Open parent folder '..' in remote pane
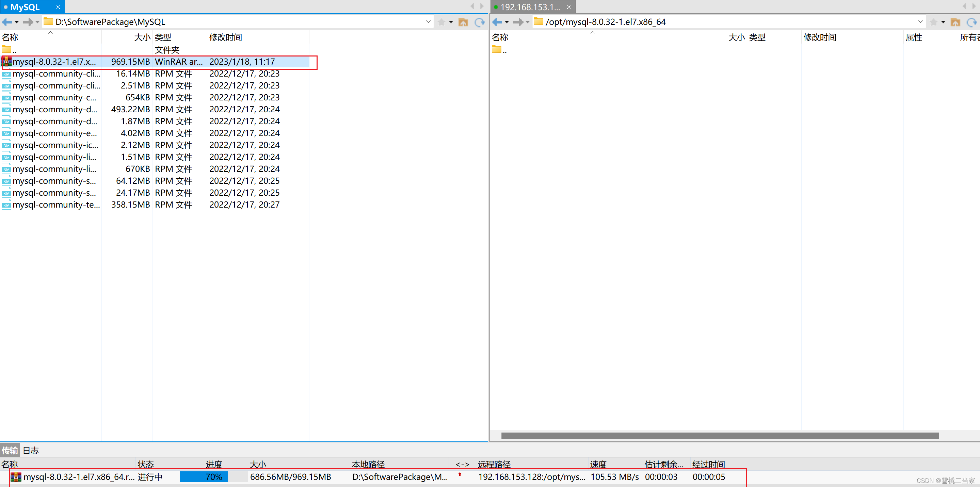Screen dimensions: 980x487 click(499, 49)
